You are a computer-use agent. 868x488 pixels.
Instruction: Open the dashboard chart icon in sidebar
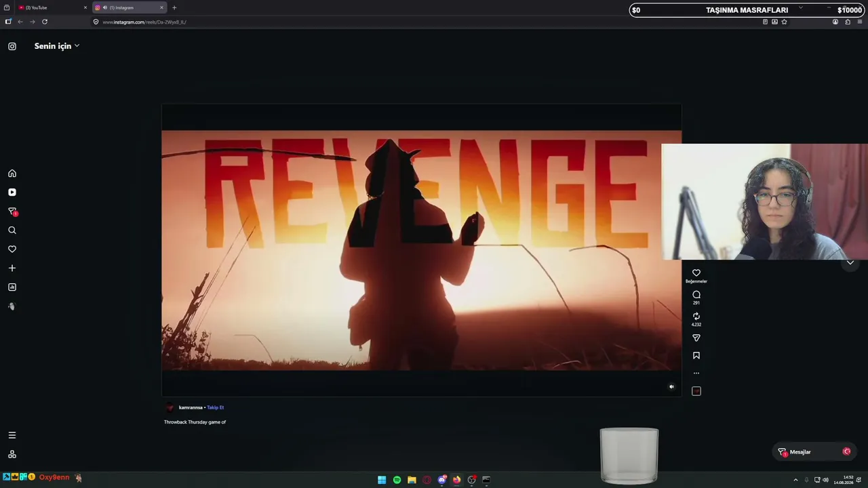pyautogui.click(x=12, y=287)
